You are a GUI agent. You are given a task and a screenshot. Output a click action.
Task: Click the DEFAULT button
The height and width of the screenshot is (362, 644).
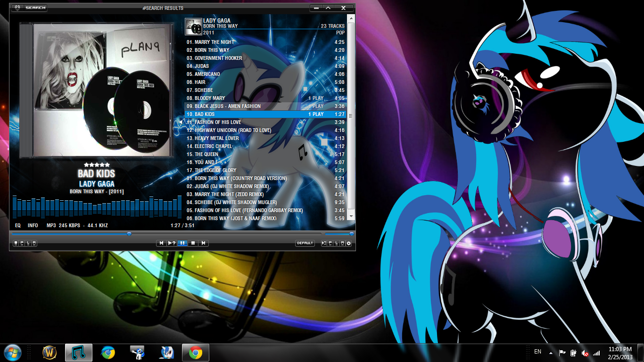[305, 243]
